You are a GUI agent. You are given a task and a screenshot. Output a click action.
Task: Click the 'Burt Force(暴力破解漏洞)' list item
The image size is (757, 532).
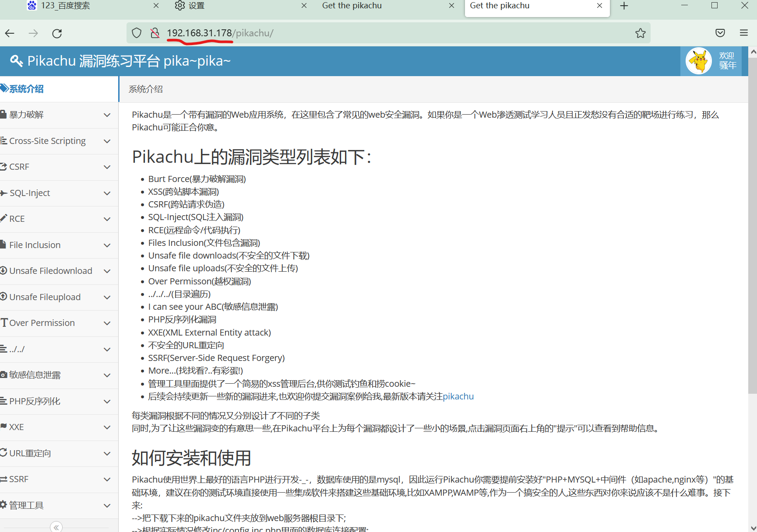click(197, 179)
